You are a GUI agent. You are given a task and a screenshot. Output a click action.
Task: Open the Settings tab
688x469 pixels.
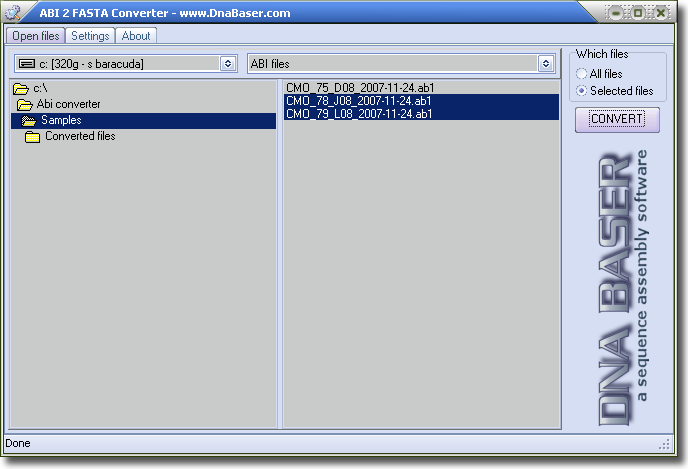pos(90,36)
